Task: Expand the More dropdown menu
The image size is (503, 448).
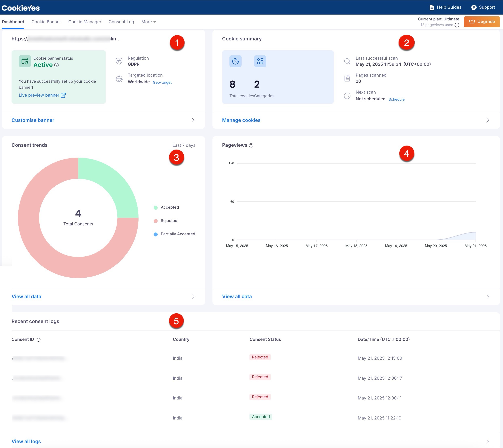Action: (148, 22)
